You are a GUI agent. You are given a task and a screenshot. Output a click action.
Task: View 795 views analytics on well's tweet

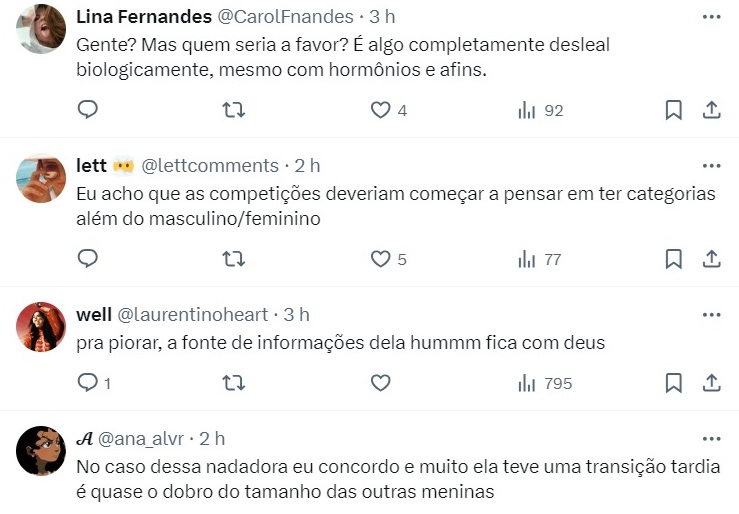tap(544, 382)
